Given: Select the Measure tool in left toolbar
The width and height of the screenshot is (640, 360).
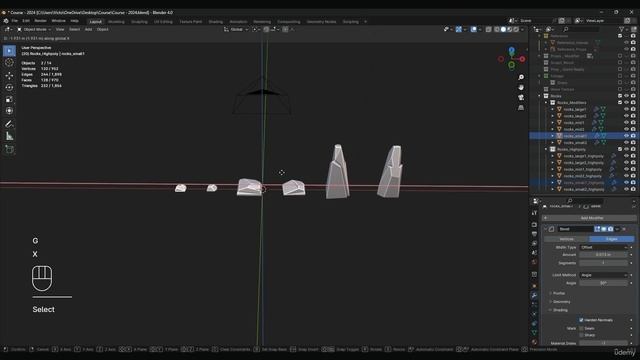Looking at the screenshot, I should pos(9,136).
